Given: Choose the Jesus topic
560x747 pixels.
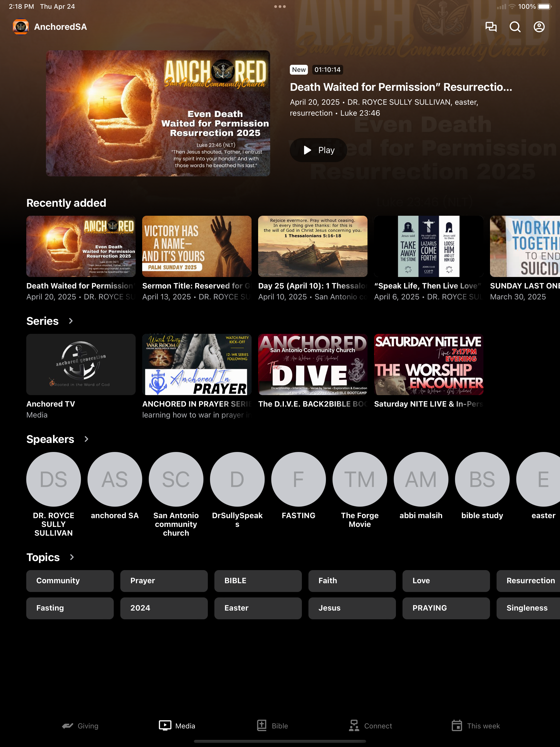Looking at the screenshot, I should [352, 608].
